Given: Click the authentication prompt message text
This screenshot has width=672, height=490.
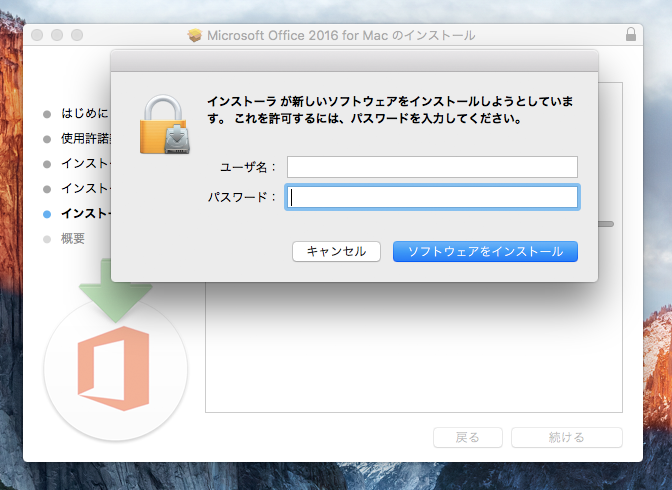Looking at the screenshot, I should tap(390, 110).
